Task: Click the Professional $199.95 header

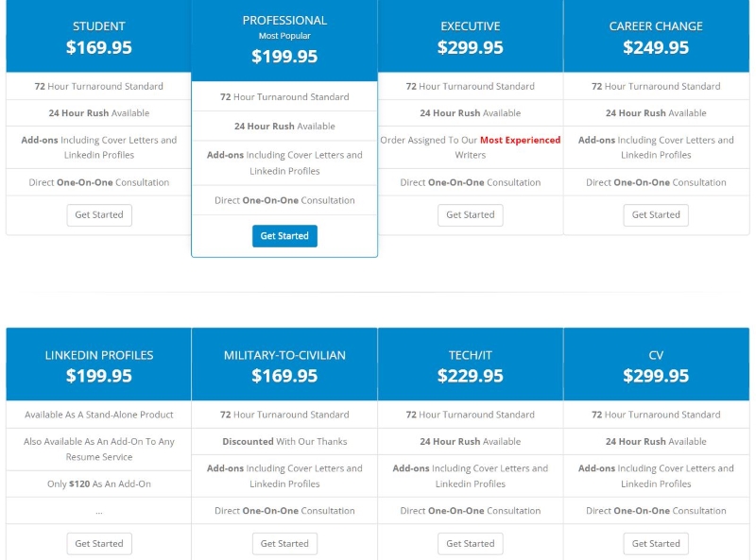Action: (284, 41)
